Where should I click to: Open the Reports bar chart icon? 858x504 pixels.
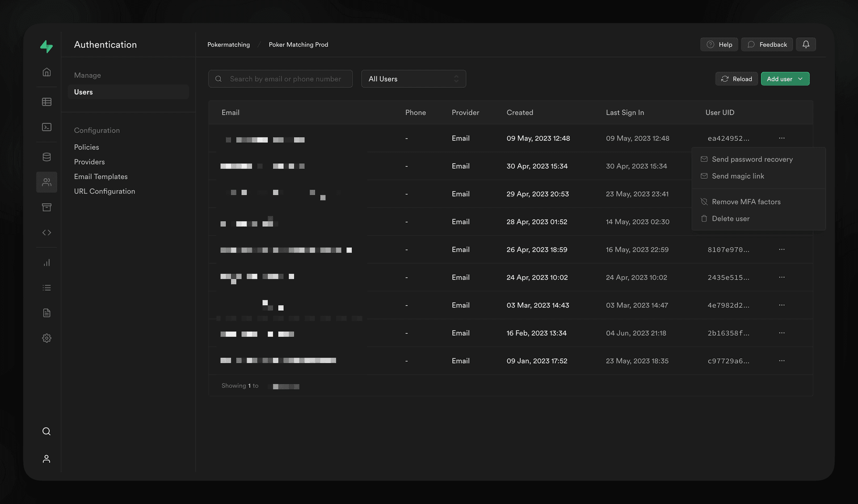pyautogui.click(x=46, y=263)
